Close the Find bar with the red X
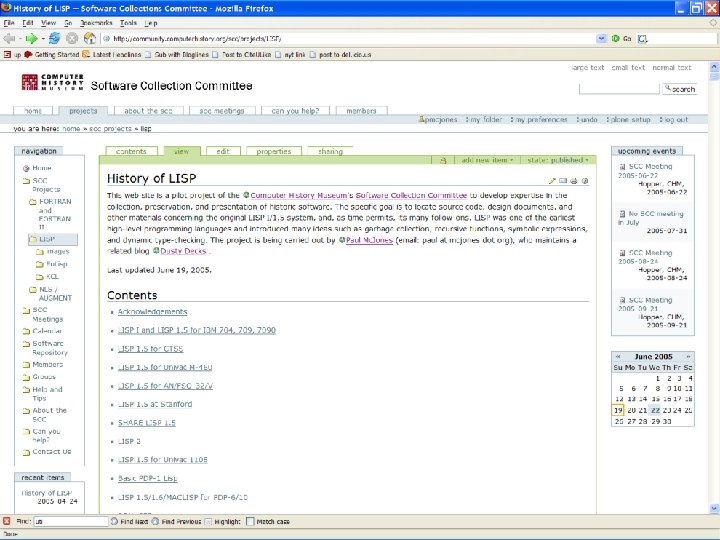Viewport: 720px width, 540px height. point(6,521)
